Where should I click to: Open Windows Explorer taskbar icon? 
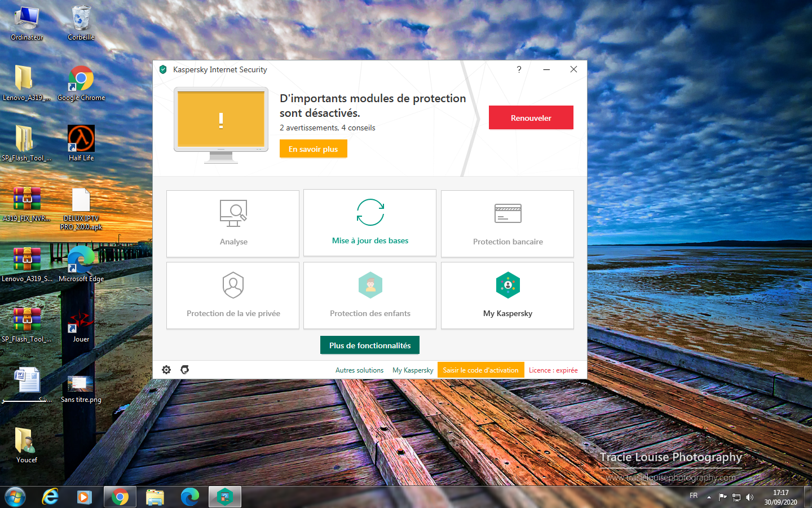[x=155, y=497]
